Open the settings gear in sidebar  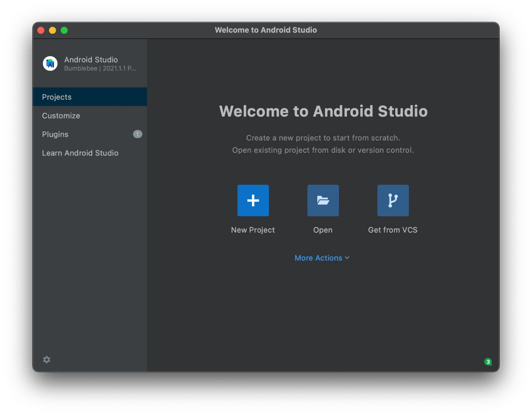[x=47, y=360]
